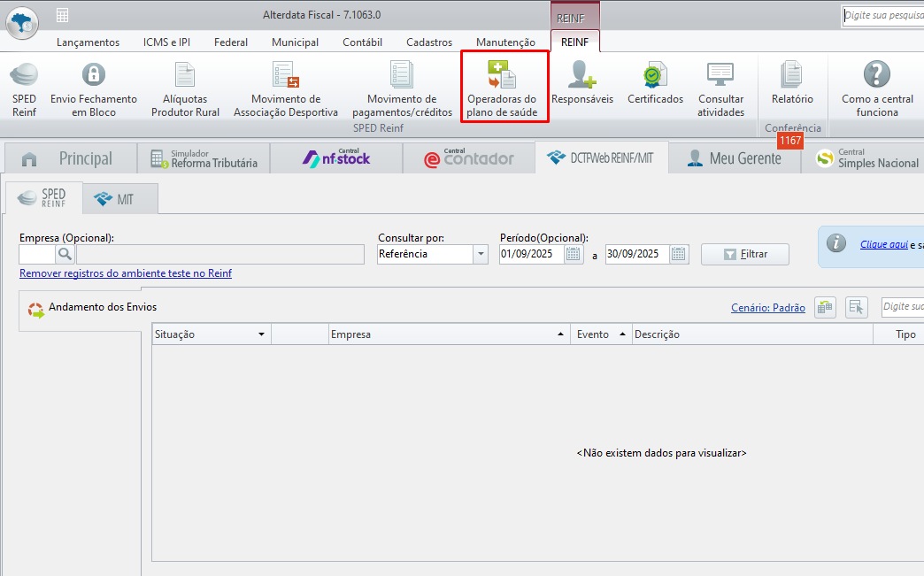924x576 pixels.
Task: Click the Filtrar button
Action: coord(744,255)
